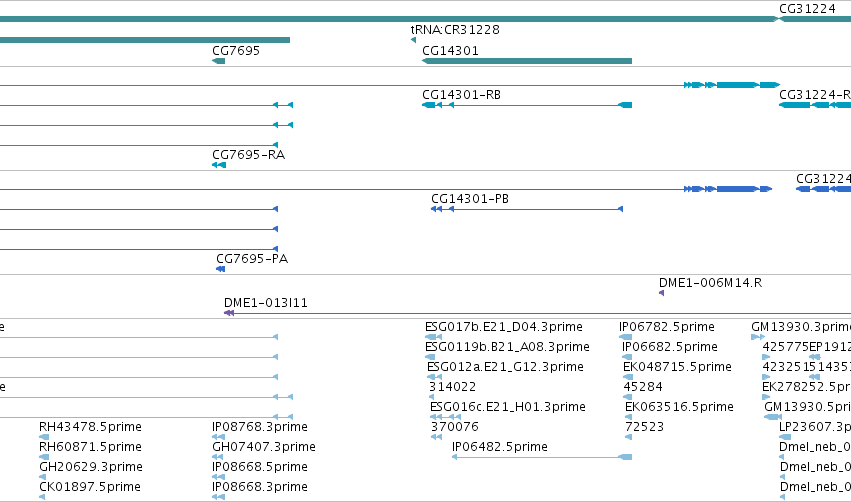The height and width of the screenshot is (502, 851).
Task: Select the DME1-013I11 clone label
Action: (x=266, y=303)
